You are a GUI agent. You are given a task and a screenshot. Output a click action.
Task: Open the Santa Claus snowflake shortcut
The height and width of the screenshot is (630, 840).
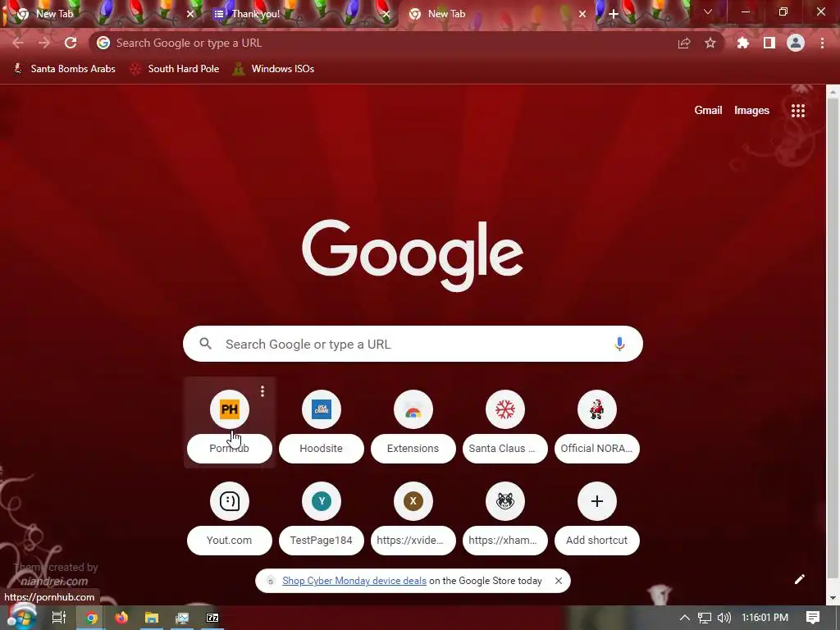(x=505, y=410)
